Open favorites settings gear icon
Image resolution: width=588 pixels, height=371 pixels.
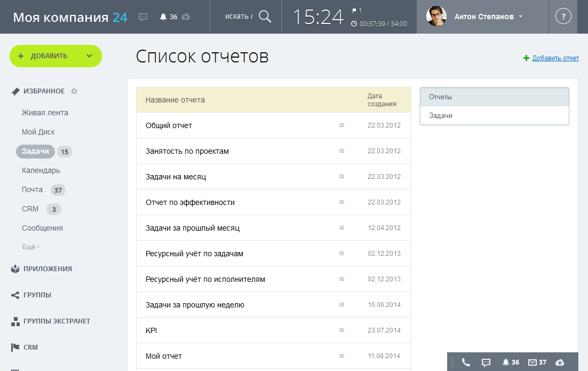(x=74, y=91)
